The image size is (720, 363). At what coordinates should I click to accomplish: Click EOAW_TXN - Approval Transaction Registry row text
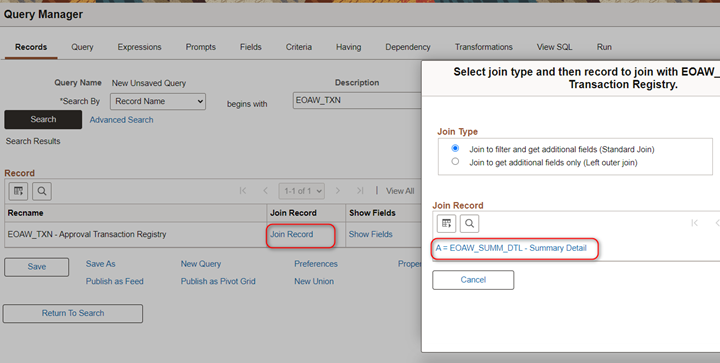pyautogui.click(x=87, y=234)
